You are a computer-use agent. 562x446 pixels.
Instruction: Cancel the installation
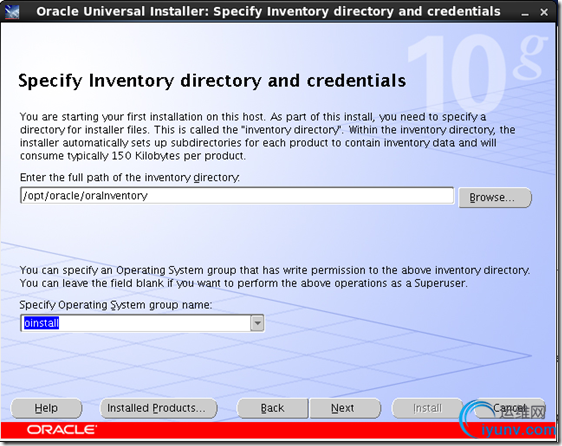(509, 408)
